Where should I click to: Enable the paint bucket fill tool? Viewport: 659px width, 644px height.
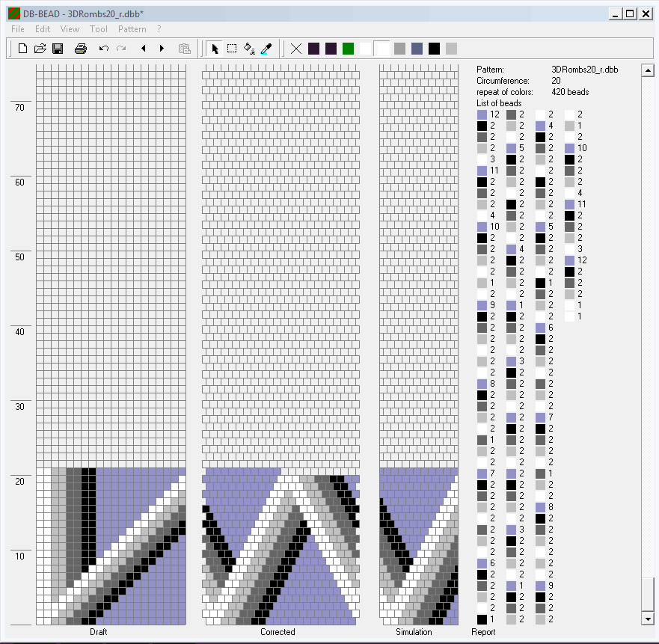[x=249, y=49]
